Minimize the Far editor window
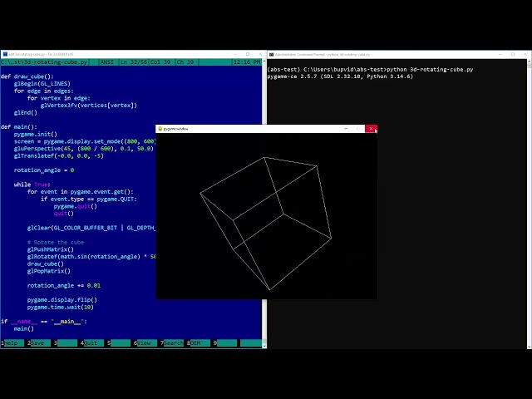532x399 pixels. click(235, 54)
